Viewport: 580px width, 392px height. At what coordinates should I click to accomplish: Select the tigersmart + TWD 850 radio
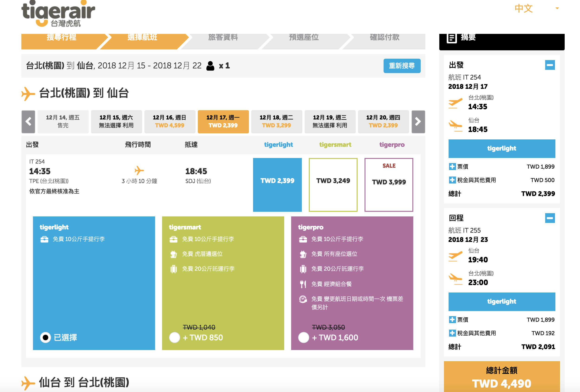pyautogui.click(x=174, y=337)
